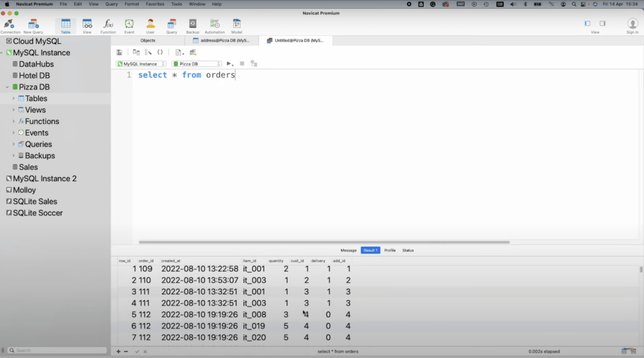Click the Sign In avatar icon
Screen dimensions: 644x358
click(632, 25)
